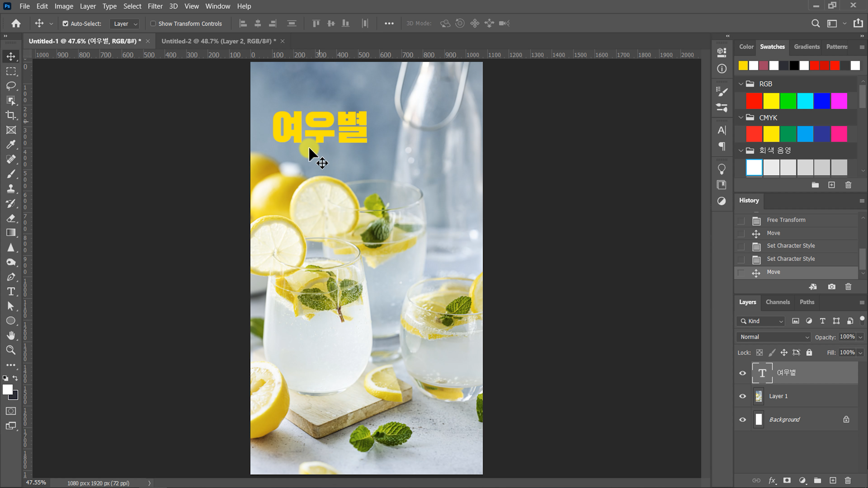The width and height of the screenshot is (868, 488).
Task: Select the Eyedropper tool
Action: coord(11,145)
